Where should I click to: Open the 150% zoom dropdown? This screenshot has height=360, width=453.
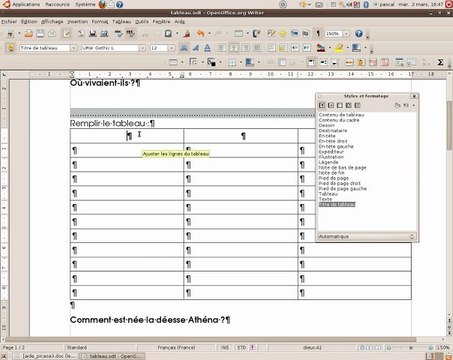pos(346,34)
